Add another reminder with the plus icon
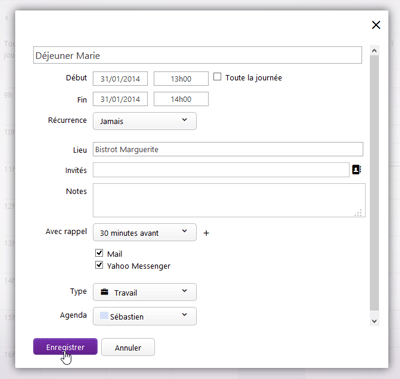Image resolution: width=400 pixels, height=379 pixels. pos(206,233)
